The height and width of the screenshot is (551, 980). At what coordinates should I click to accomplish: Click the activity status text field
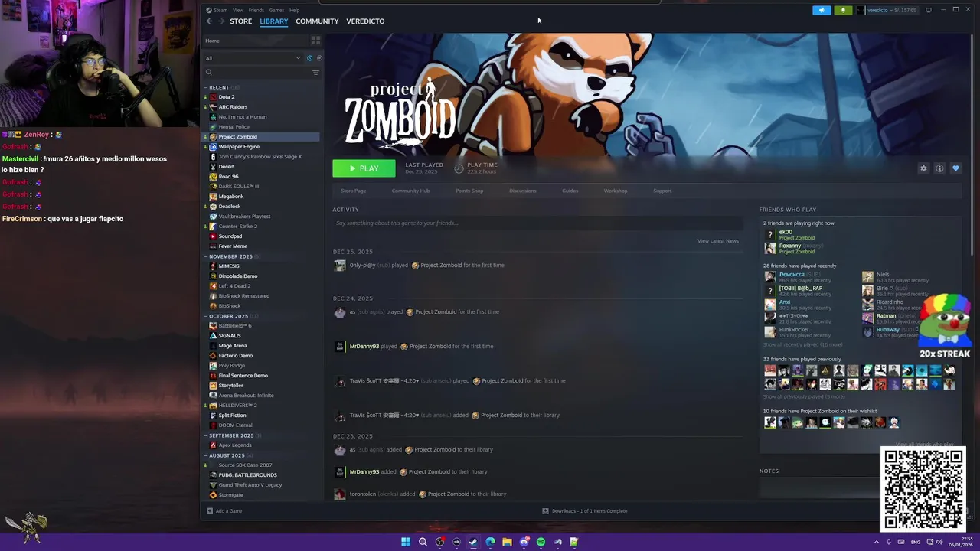point(537,223)
